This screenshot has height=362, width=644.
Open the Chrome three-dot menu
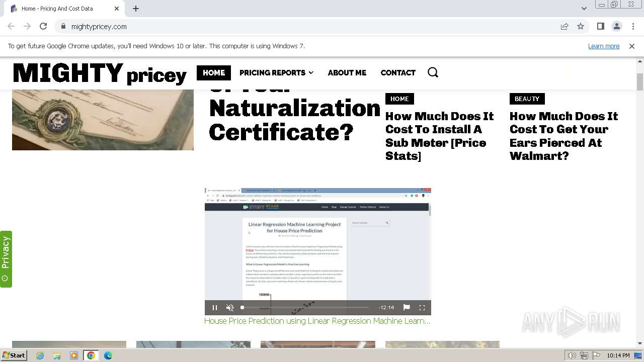(x=633, y=27)
